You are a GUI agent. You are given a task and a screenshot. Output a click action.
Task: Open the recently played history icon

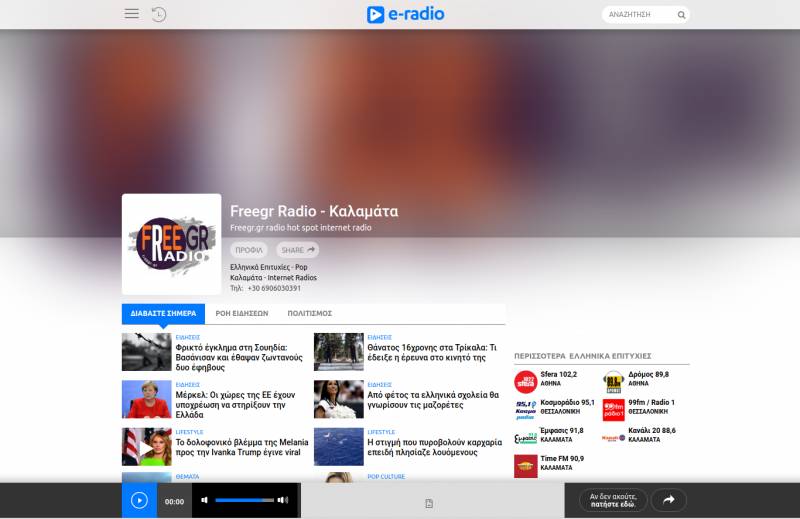pyautogui.click(x=159, y=14)
